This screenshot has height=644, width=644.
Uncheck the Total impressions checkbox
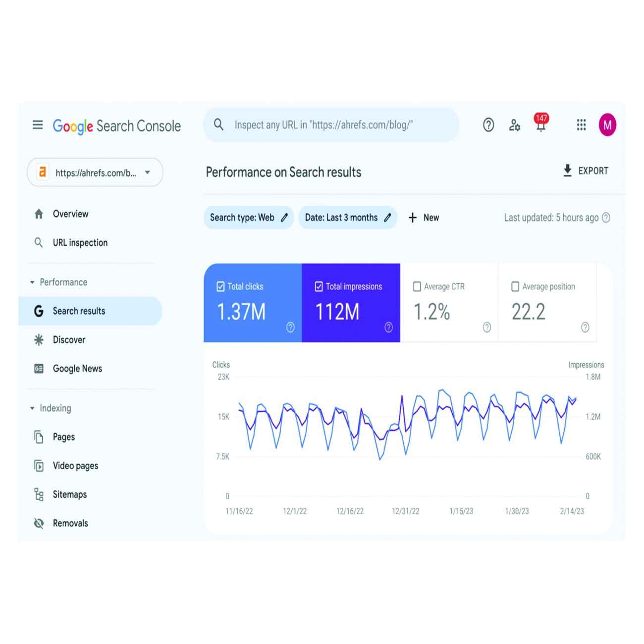319,286
